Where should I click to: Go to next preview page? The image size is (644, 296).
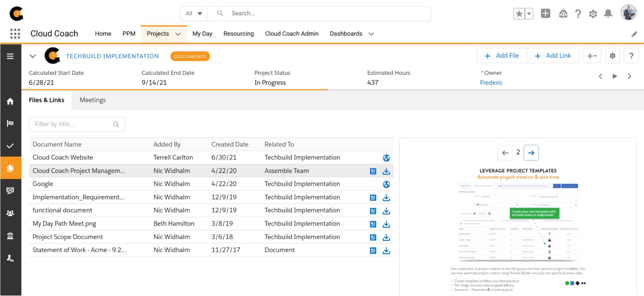coord(531,153)
